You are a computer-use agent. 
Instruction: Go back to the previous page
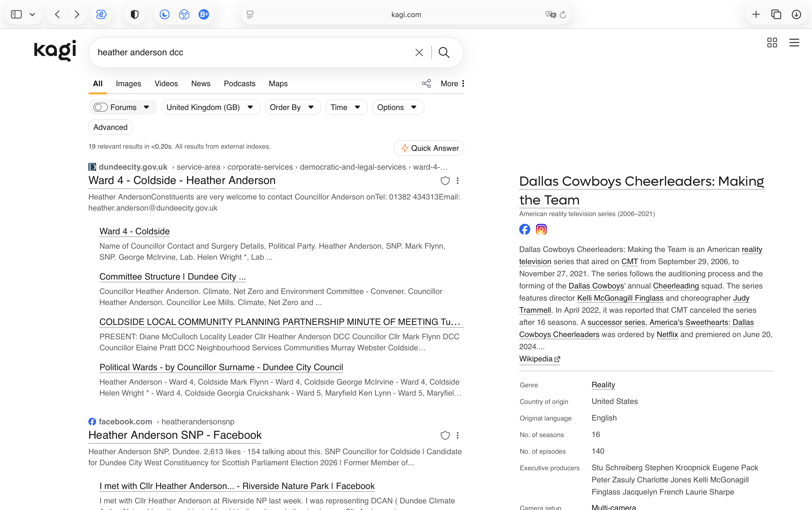coord(57,14)
